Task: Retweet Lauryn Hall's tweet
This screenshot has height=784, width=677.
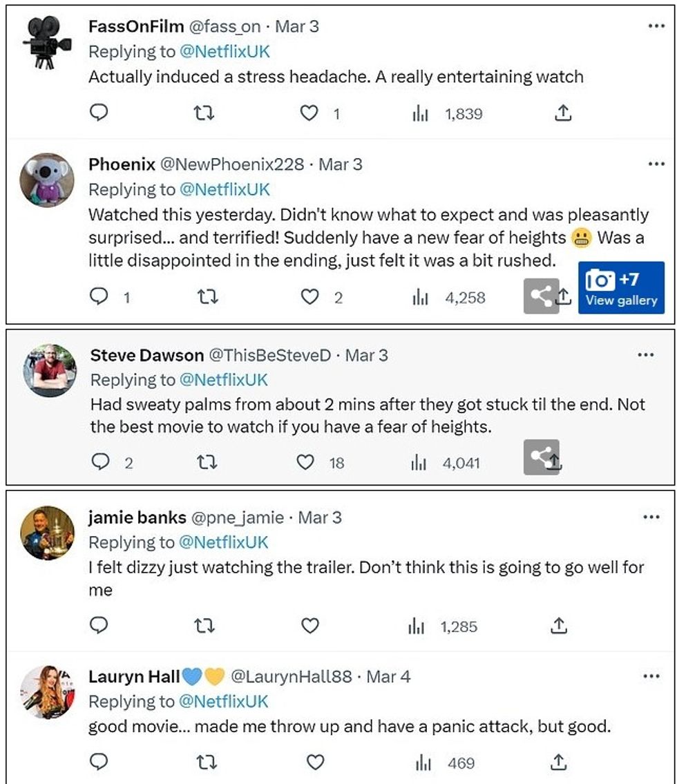Action: click(x=206, y=763)
